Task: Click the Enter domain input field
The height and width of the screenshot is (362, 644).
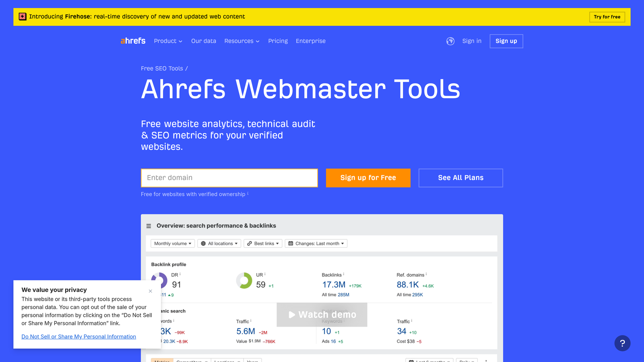Action: click(x=229, y=178)
